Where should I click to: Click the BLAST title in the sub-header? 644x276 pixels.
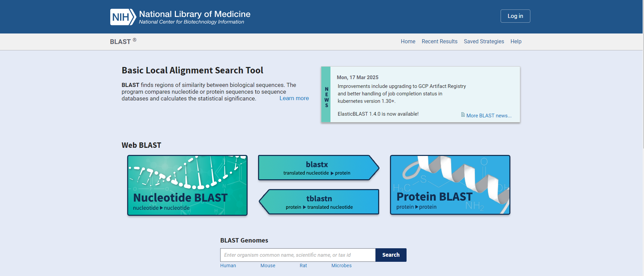[x=120, y=42]
